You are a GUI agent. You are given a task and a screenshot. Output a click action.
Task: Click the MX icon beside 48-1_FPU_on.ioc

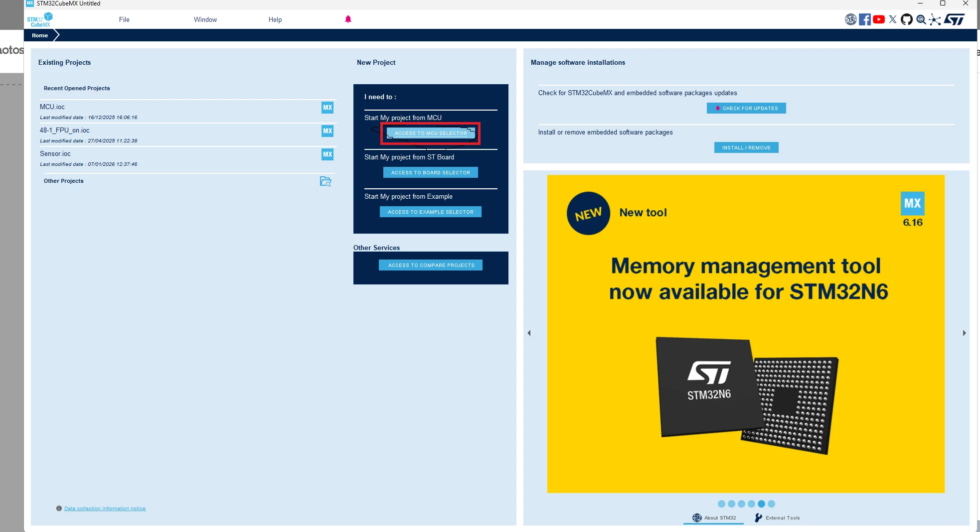[327, 131]
